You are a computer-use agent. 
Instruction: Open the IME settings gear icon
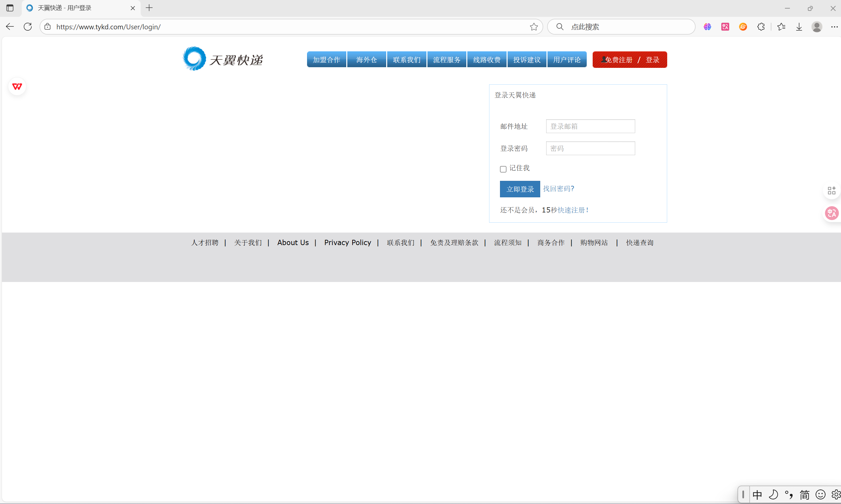point(836,494)
